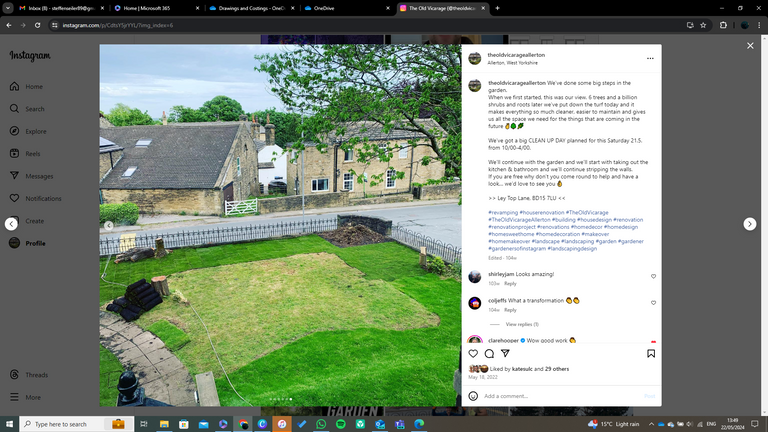This screenshot has width=768, height=432.
Task: Open Search in the Instagram sidebar
Action: pos(27,109)
